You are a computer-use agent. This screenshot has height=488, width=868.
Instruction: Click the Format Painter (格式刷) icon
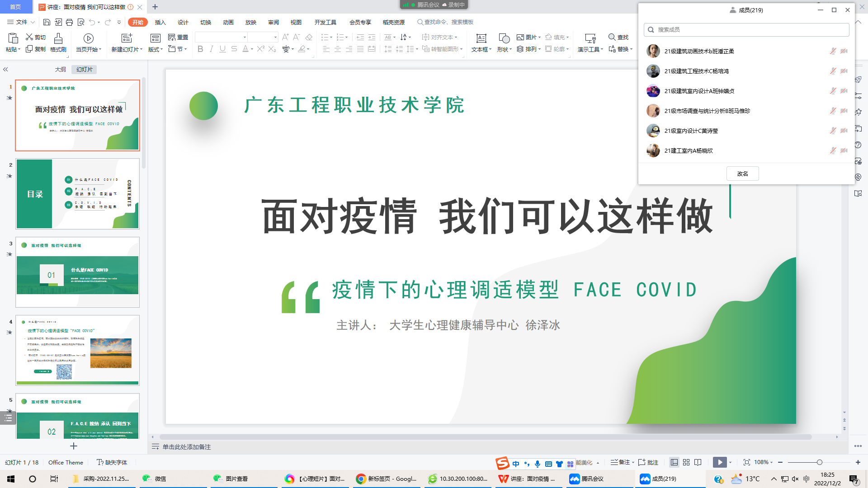click(x=58, y=39)
